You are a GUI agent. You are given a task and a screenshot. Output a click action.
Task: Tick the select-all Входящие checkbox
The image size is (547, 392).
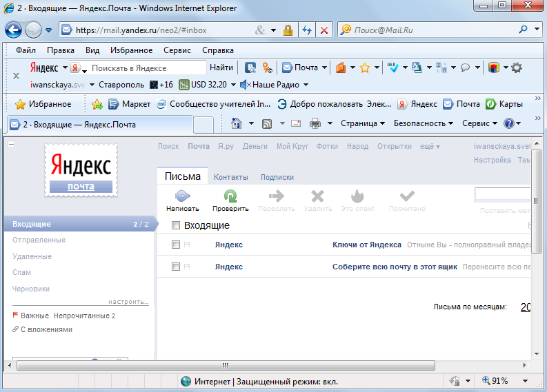(176, 225)
